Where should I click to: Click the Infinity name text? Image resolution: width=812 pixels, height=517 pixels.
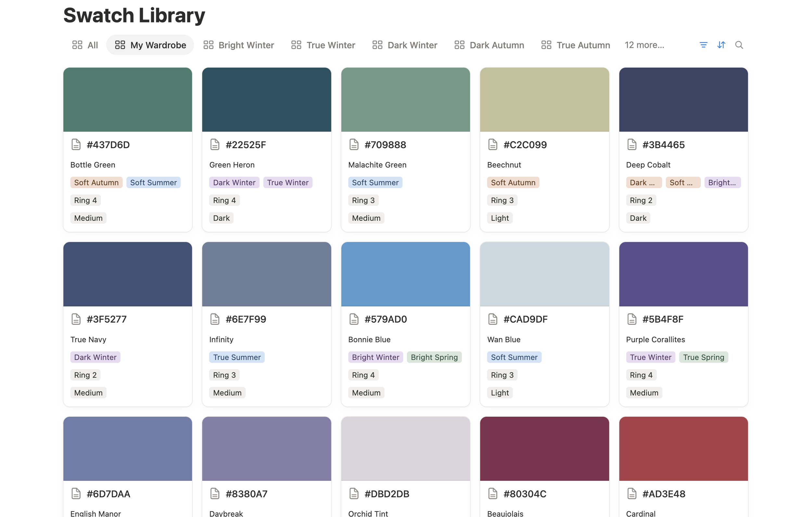click(221, 339)
